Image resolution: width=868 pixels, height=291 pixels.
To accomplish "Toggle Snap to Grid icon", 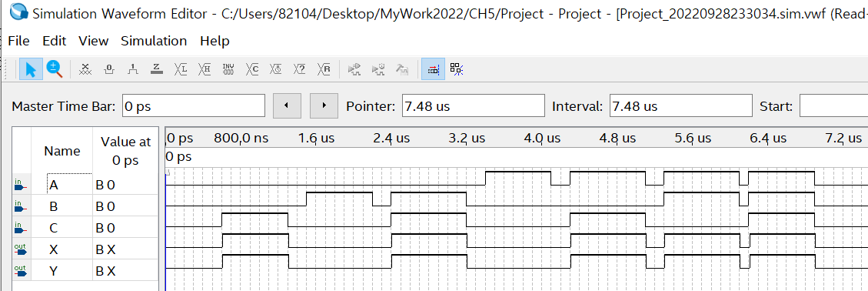I will [x=433, y=69].
